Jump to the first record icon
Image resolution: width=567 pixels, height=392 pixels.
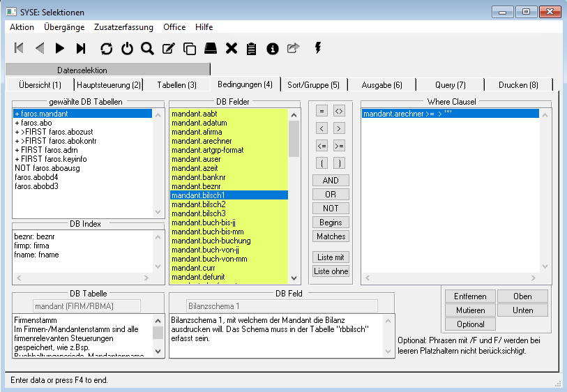(19, 48)
